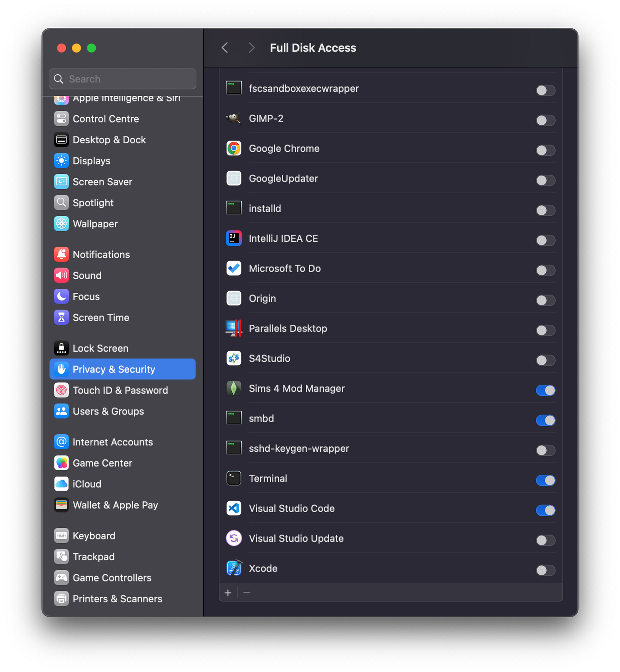Image resolution: width=620 pixels, height=672 pixels.
Task: Open Users & Groups pane
Action: click(x=122, y=411)
